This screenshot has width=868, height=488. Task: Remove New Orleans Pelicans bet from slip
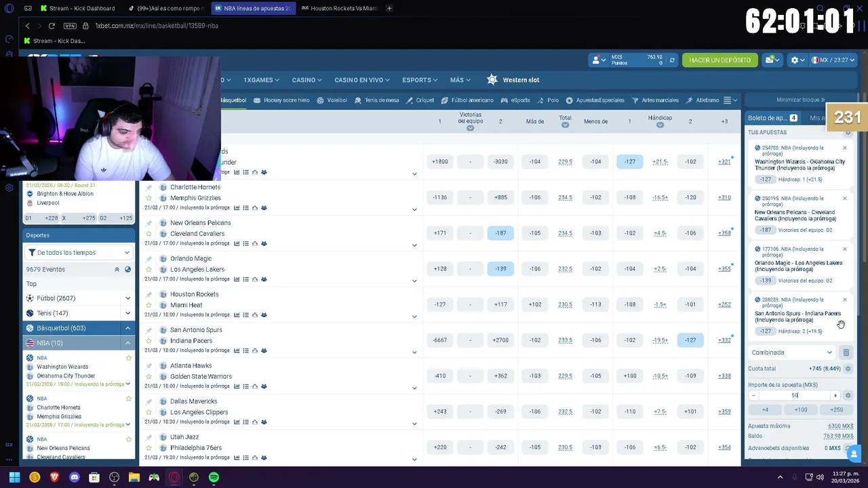point(844,199)
